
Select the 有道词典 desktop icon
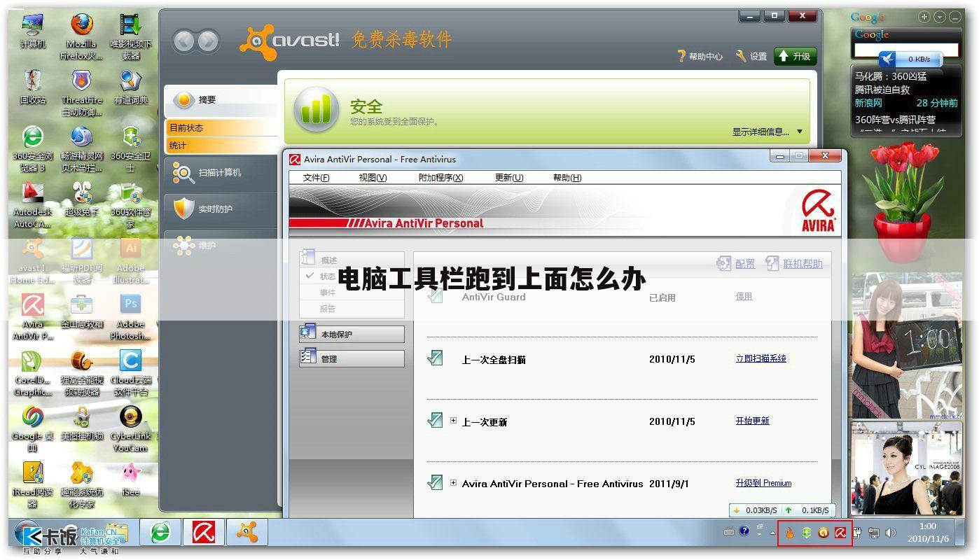click(130, 87)
